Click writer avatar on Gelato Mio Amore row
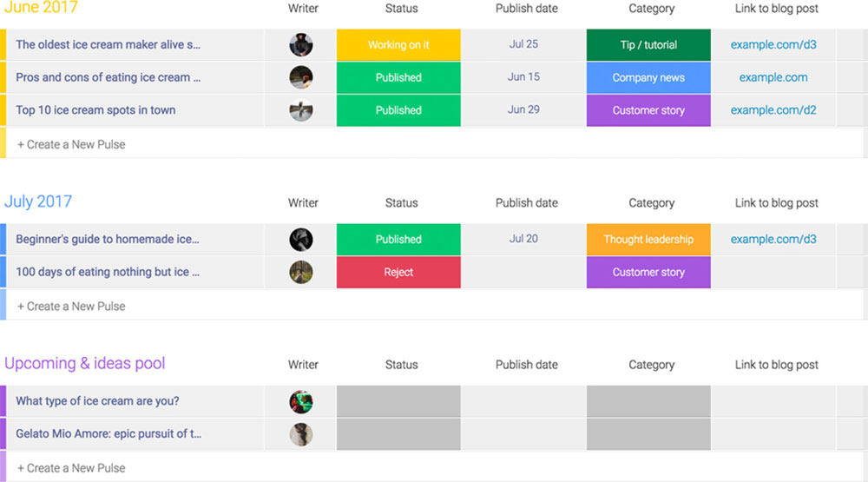868x482 pixels. [x=301, y=434]
